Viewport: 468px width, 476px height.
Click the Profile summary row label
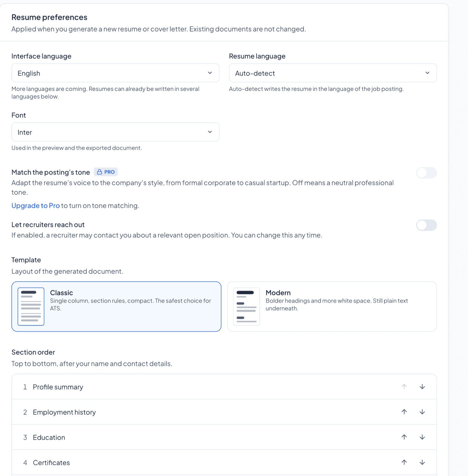click(x=58, y=387)
